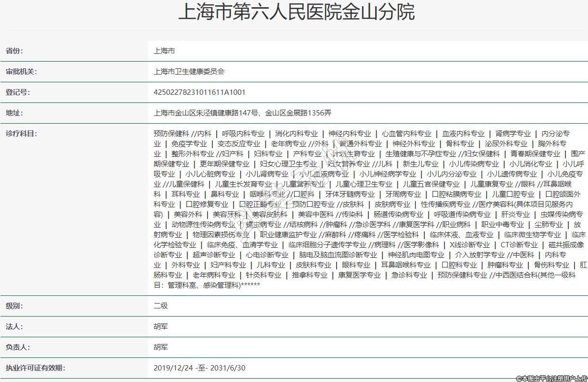This screenshot has width=588, height=382.
Task: Select the 登记号 row label
Action: pos(17,92)
